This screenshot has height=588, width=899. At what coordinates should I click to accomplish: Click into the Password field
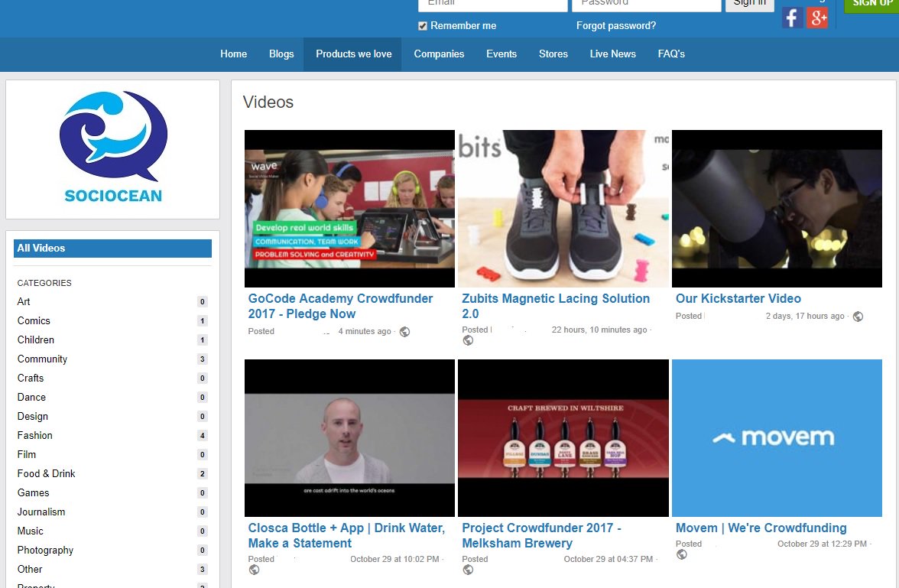coord(646,5)
